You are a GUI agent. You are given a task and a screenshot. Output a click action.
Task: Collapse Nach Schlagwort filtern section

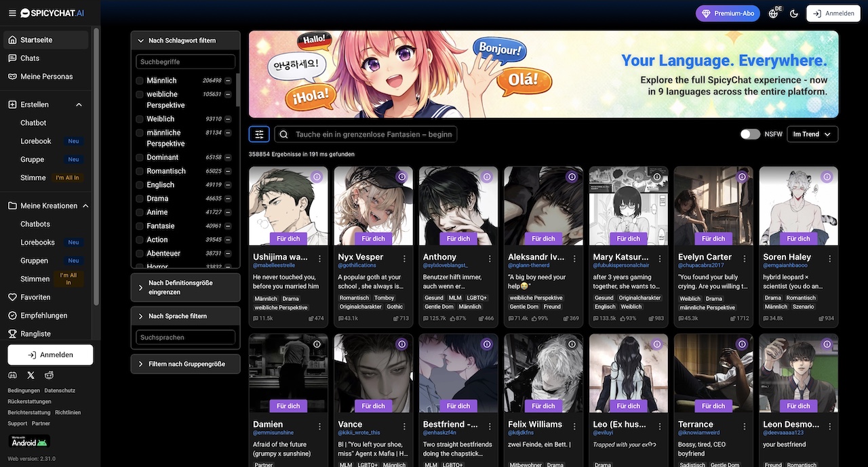click(185, 41)
